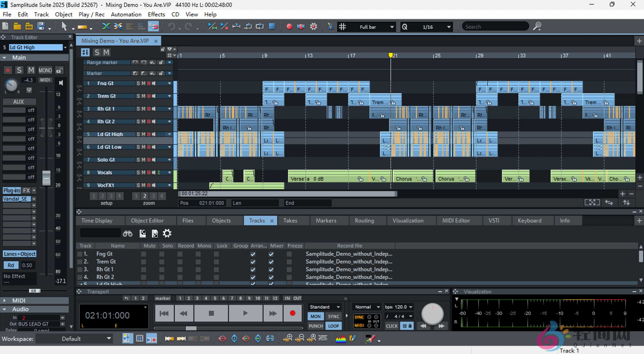Open the Effects menu
644x354 pixels.
tap(156, 14)
